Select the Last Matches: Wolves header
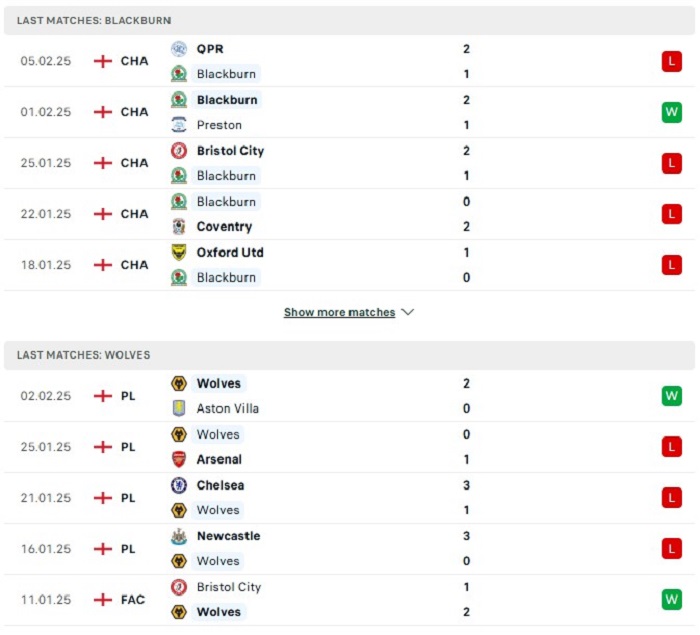This screenshot has height=635, width=700. pos(349,355)
